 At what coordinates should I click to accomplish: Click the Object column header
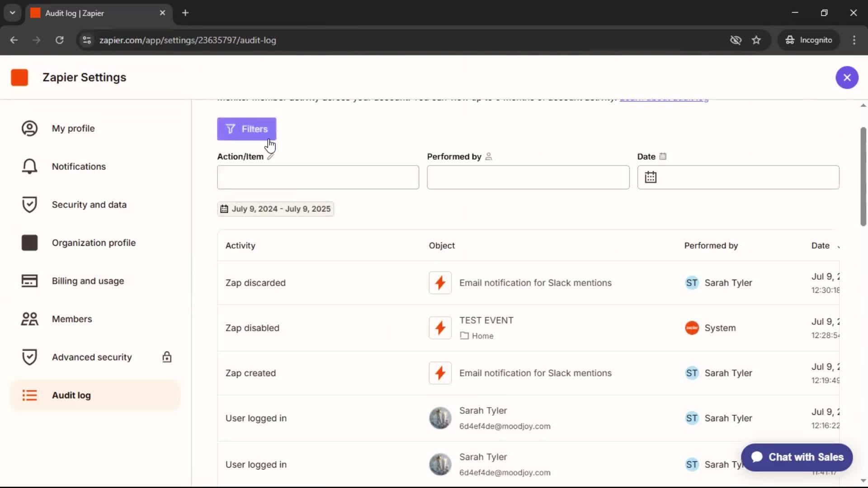click(x=442, y=245)
